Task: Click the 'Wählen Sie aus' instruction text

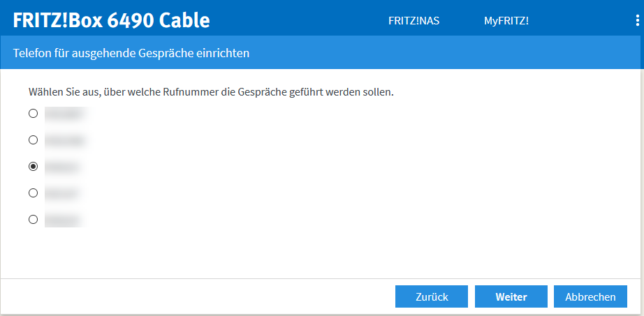Action: pyautogui.click(x=211, y=91)
